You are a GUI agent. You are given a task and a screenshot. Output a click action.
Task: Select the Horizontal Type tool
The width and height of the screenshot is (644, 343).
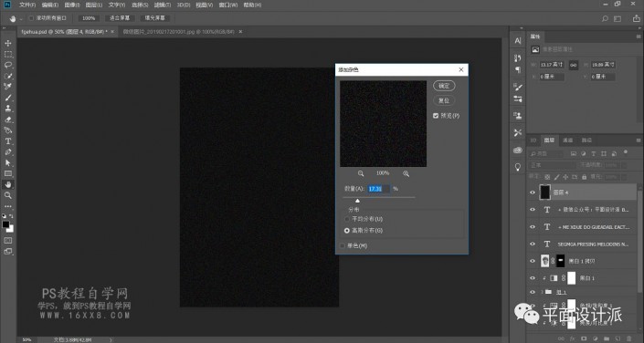pyautogui.click(x=8, y=141)
